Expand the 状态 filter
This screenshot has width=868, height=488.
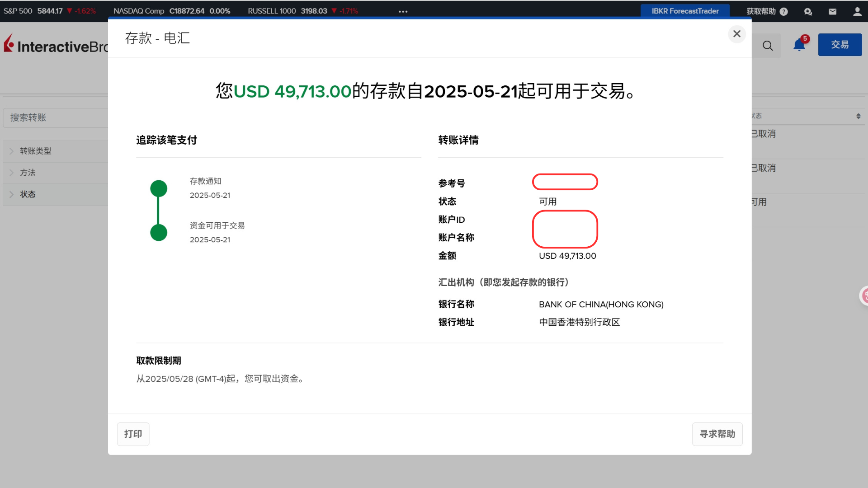pos(27,194)
